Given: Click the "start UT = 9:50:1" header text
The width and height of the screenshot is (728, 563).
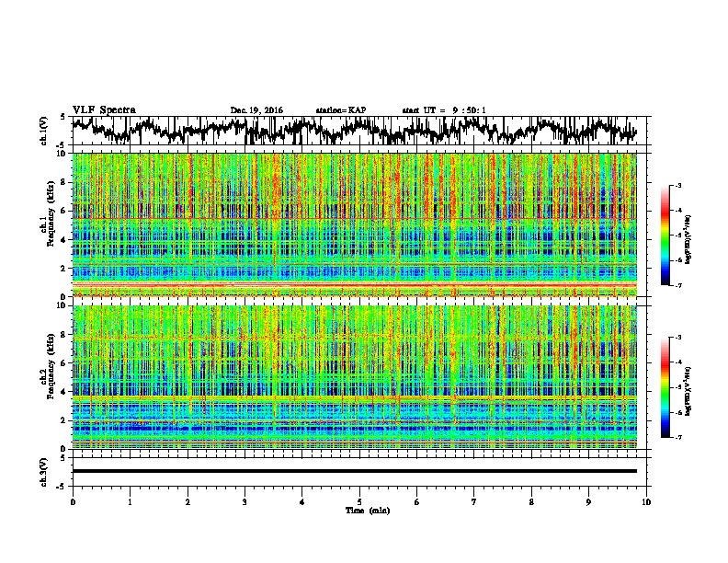Looking at the screenshot, I should [x=444, y=110].
